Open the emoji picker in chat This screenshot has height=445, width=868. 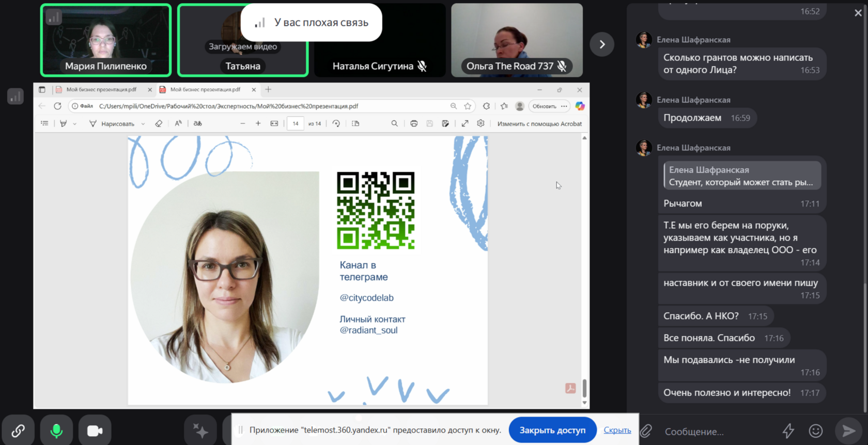[x=816, y=431]
